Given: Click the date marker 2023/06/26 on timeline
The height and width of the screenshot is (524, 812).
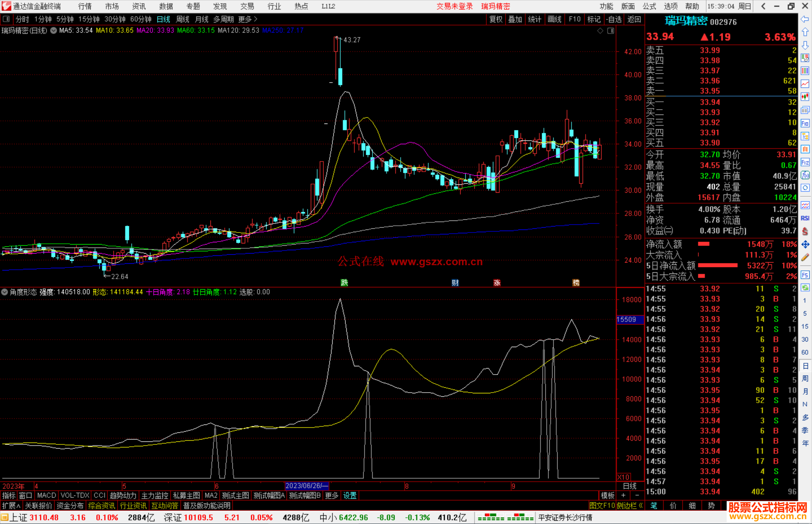Looking at the screenshot, I should [307, 486].
